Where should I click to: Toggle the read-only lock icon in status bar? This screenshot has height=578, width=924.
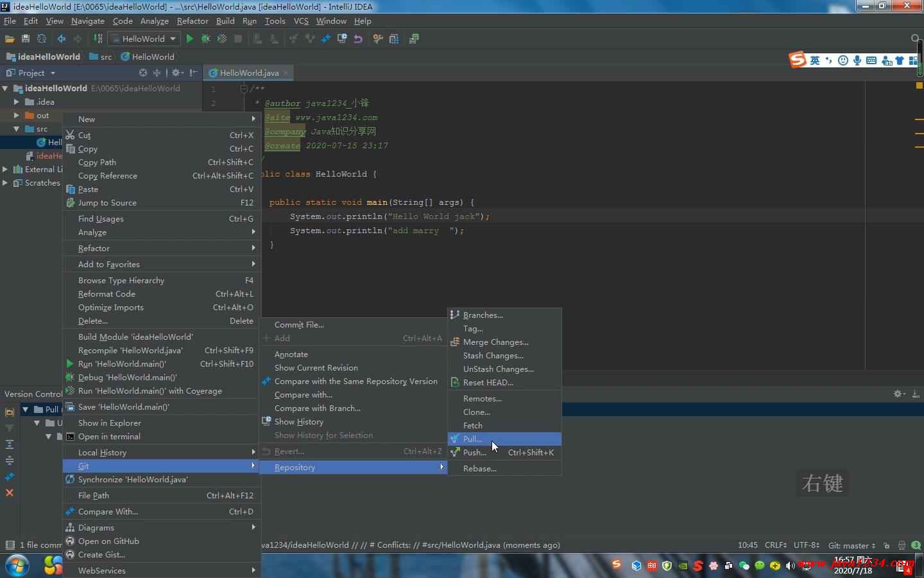pos(886,545)
